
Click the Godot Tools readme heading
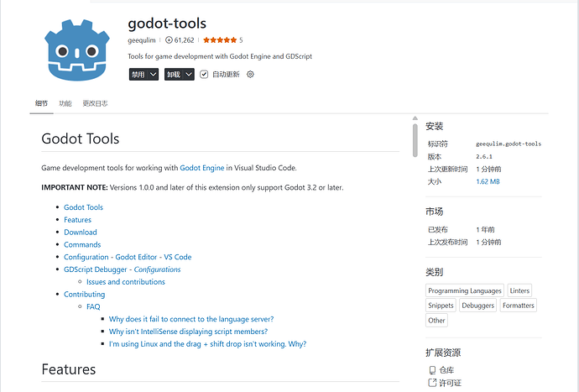80,139
